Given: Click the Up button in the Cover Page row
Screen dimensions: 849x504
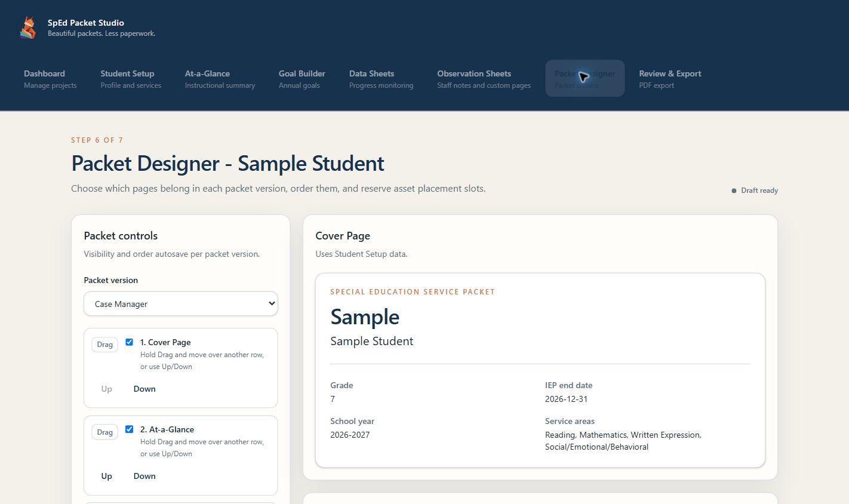Looking at the screenshot, I should pyautogui.click(x=106, y=389).
